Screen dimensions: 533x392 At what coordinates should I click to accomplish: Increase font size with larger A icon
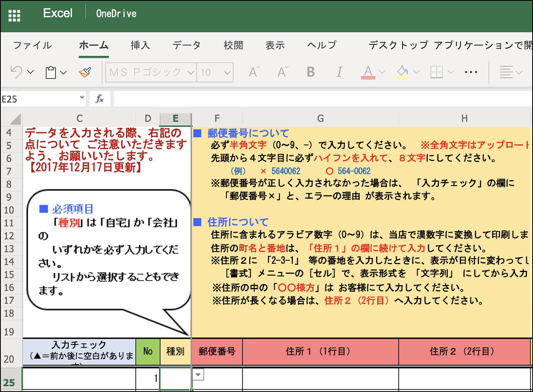tap(254, 72)
